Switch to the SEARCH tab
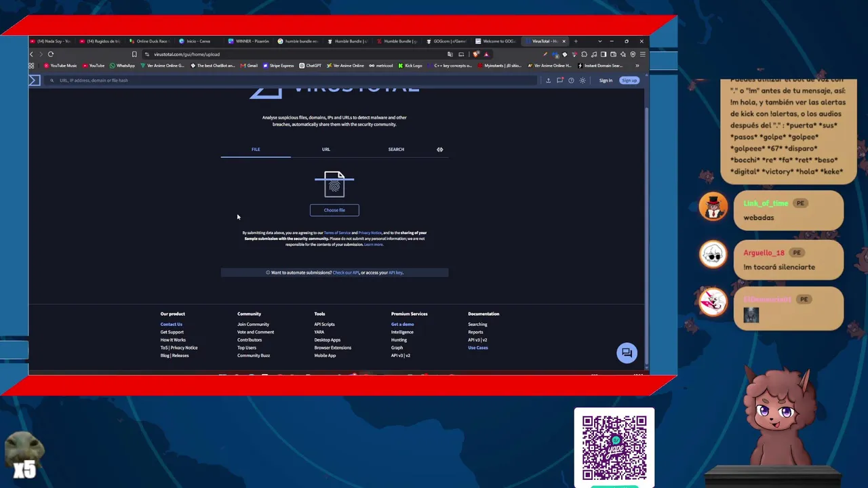 click(x=396, y=149)
